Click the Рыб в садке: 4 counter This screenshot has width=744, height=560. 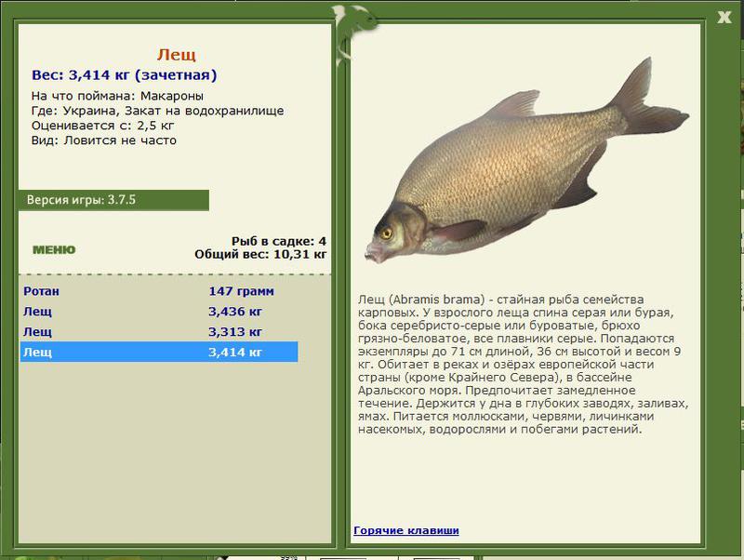click(x=278, y=241)
